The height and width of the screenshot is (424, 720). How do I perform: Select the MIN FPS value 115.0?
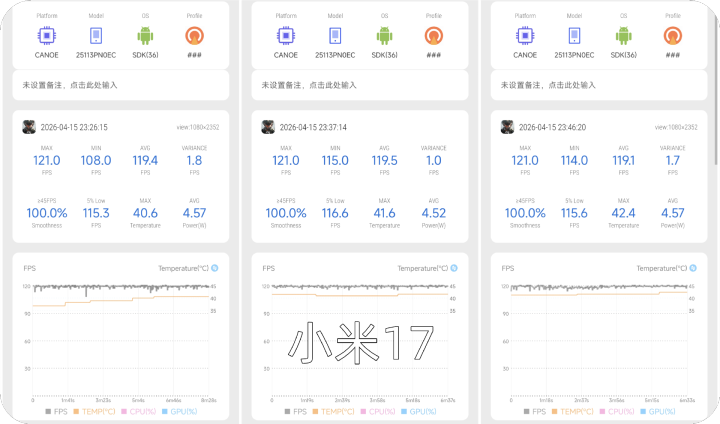pos(335,160)
